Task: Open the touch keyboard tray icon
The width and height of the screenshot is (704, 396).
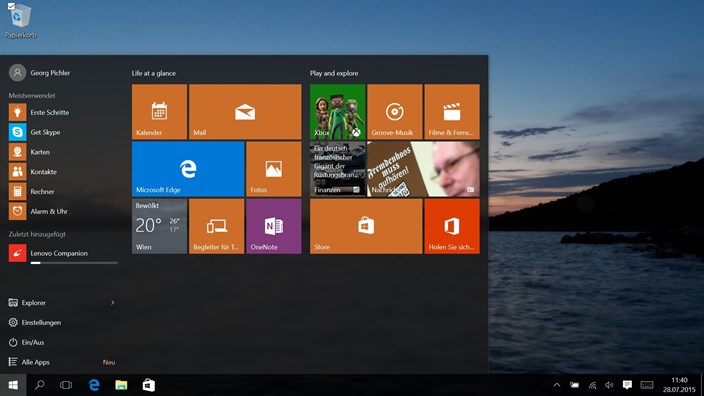Action: pyautogui.click(x=647, y=385)
